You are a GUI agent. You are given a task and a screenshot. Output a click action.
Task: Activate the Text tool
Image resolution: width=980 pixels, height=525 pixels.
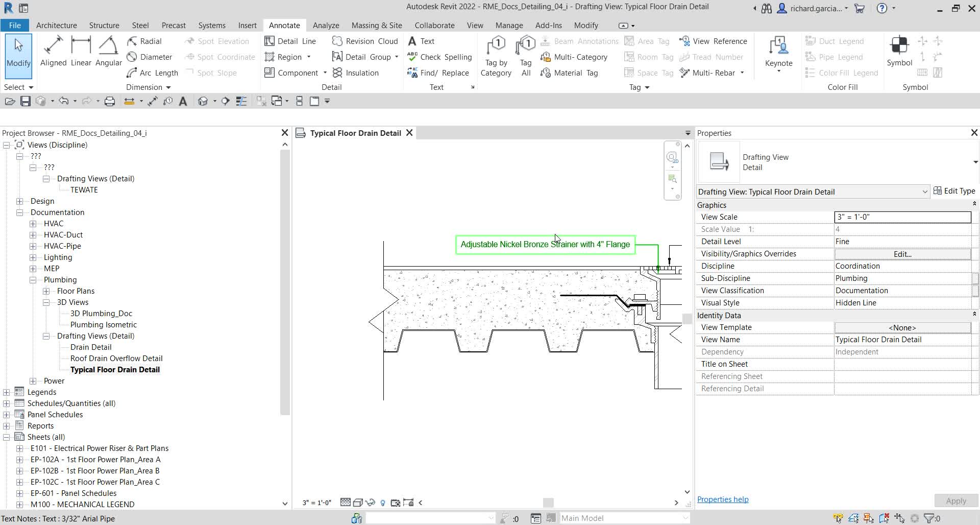click(x=422, y=41)
